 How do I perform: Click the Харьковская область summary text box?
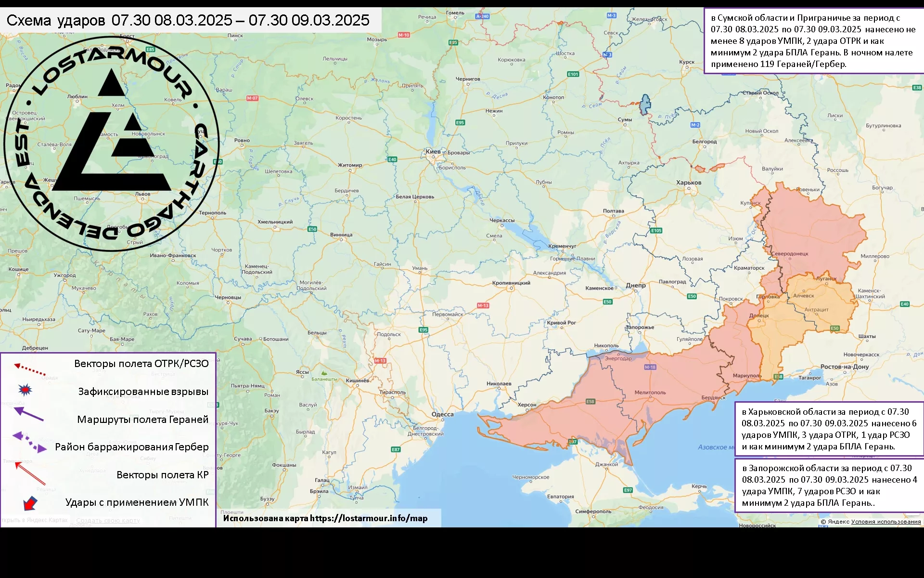[x=829, y=429]
